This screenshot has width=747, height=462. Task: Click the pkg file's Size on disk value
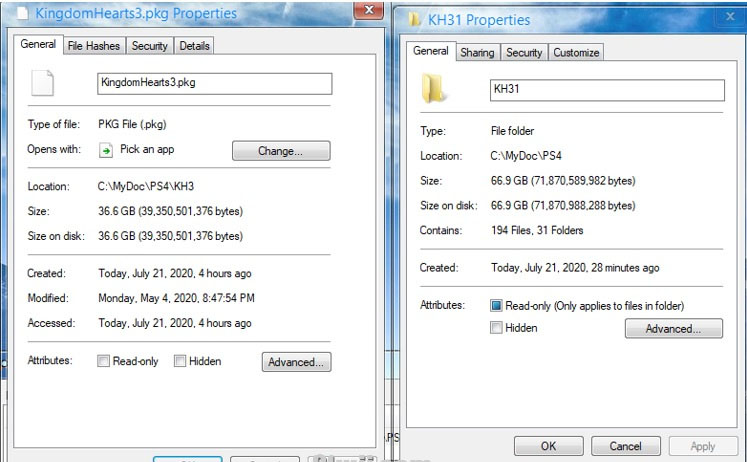(x=171, y=236)
